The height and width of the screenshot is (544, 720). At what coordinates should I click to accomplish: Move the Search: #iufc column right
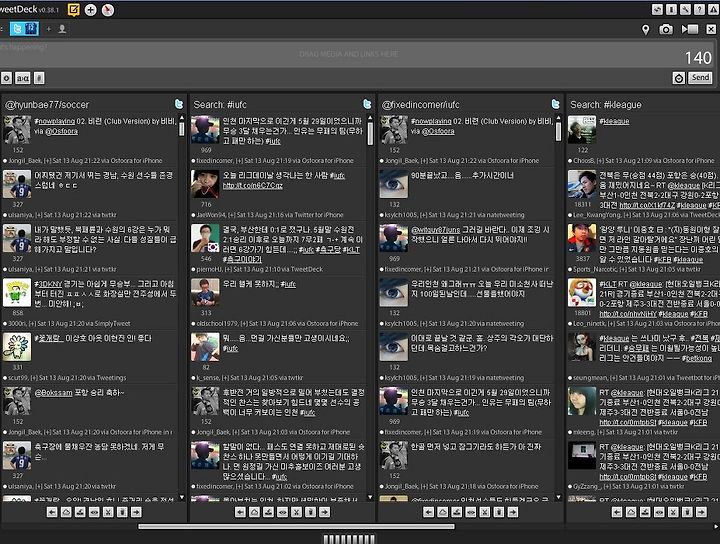[x=325, y=512]
